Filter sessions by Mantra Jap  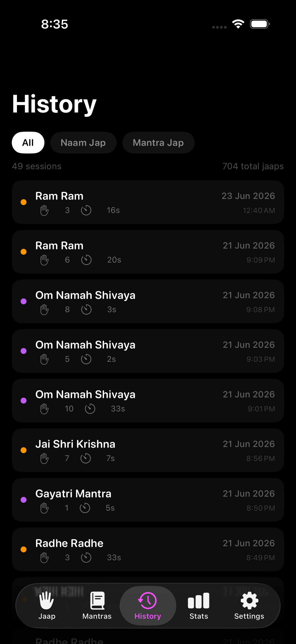pyautogui.click(x=158, y=142)
